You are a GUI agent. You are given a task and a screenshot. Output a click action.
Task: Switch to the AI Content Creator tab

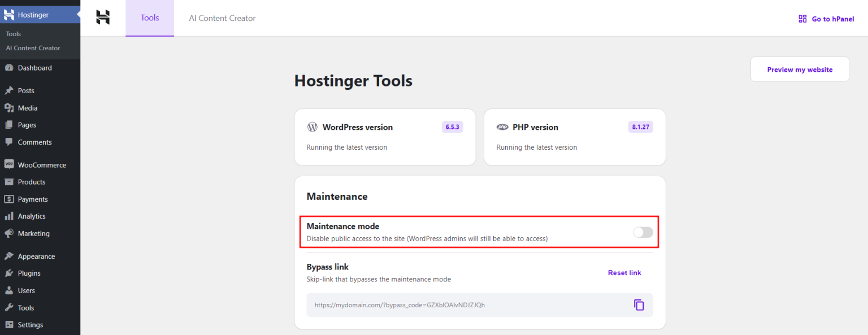(x=222, y=18)
